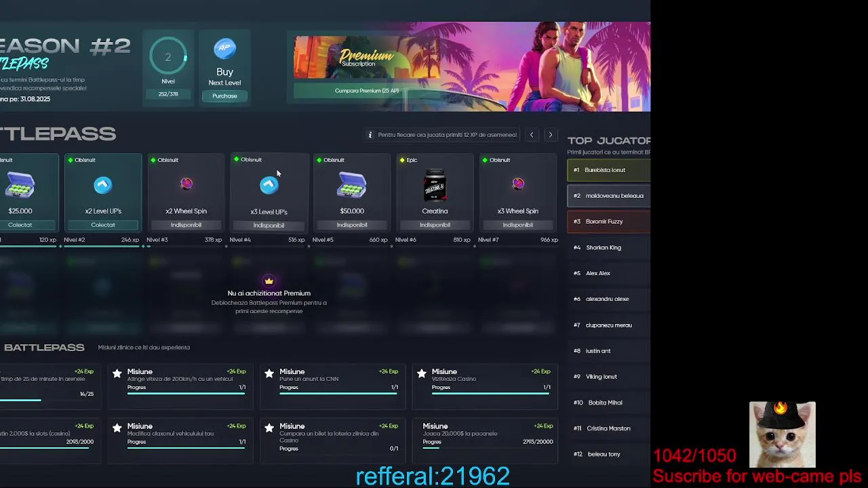Viewport: 868px width, 488px height.
Task: Select top player #4 Sharkan King
Action: (x=609, y=248)
